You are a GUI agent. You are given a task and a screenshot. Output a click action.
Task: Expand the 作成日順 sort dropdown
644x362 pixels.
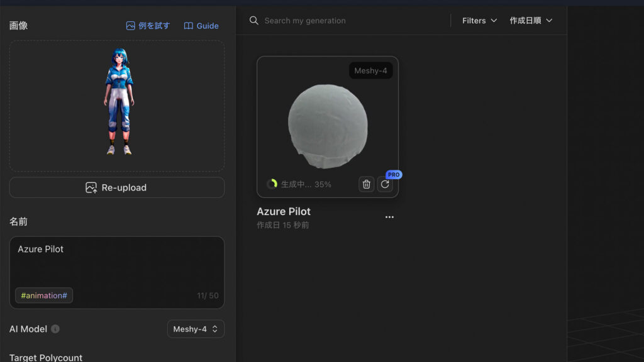coord(531,21)
